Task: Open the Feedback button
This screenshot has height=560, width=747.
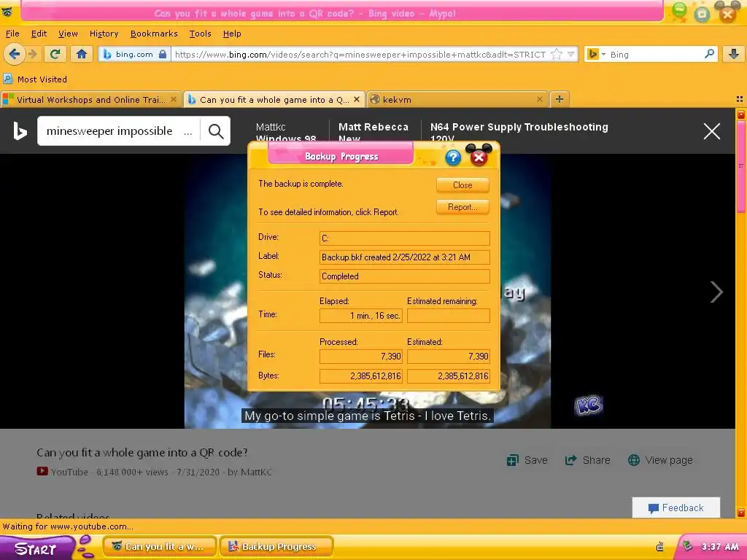Action: coord(676,507)
